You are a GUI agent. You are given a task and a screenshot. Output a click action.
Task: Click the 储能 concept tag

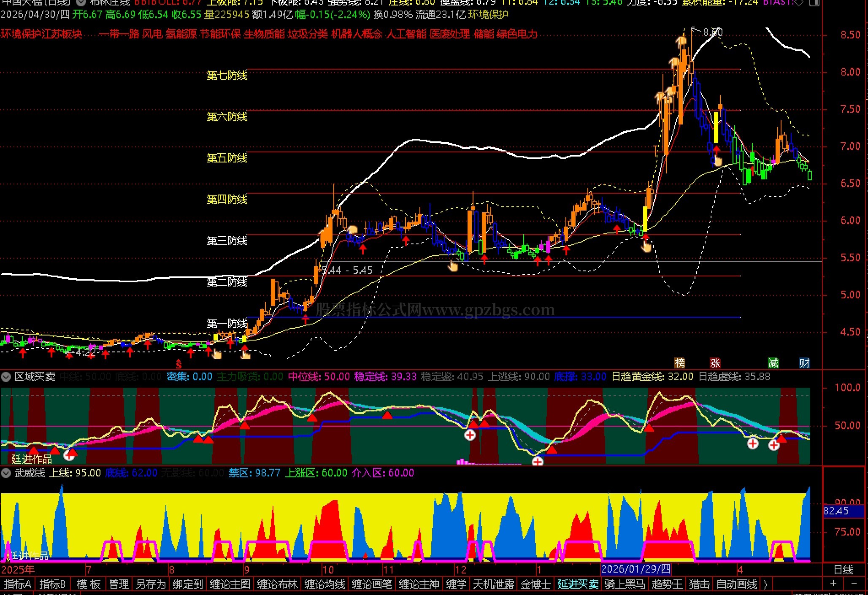coord(484,34)
